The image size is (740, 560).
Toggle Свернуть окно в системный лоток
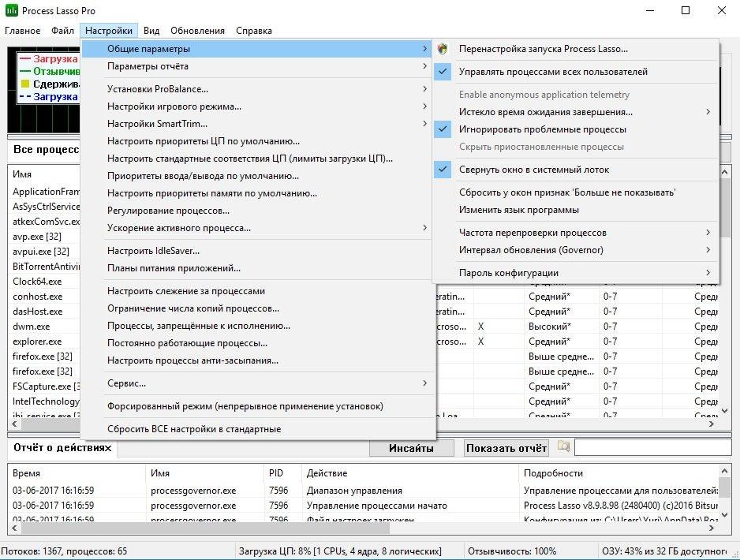click(x=575, y=170)
